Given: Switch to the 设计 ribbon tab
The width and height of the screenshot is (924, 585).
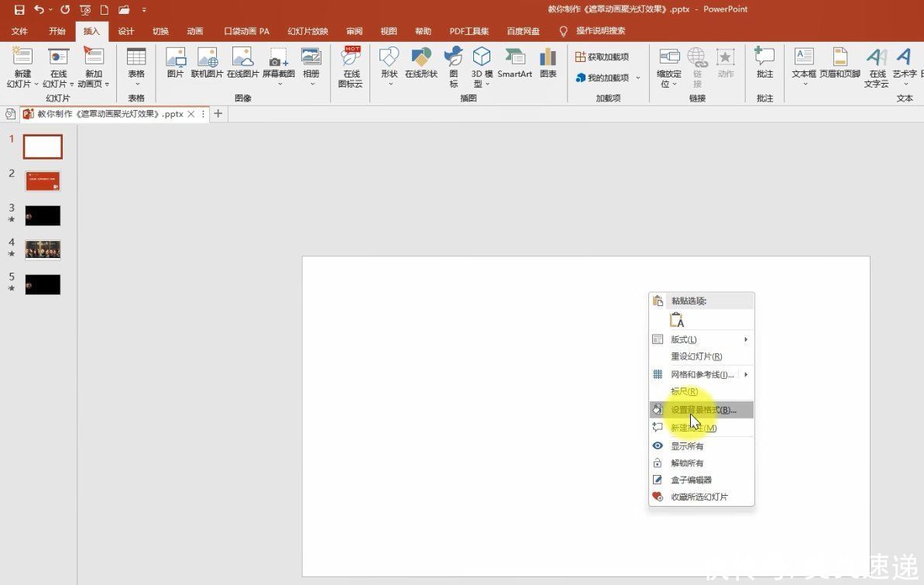Looking at the screenshot, I should pos(125,31).
